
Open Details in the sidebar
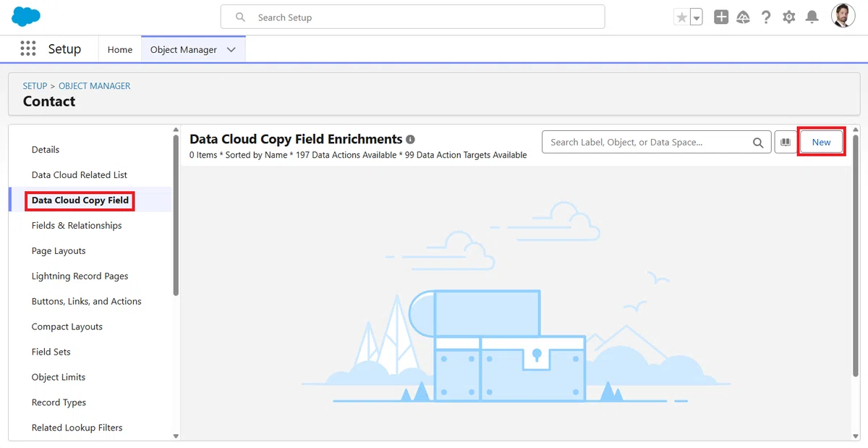click(46, 149)
